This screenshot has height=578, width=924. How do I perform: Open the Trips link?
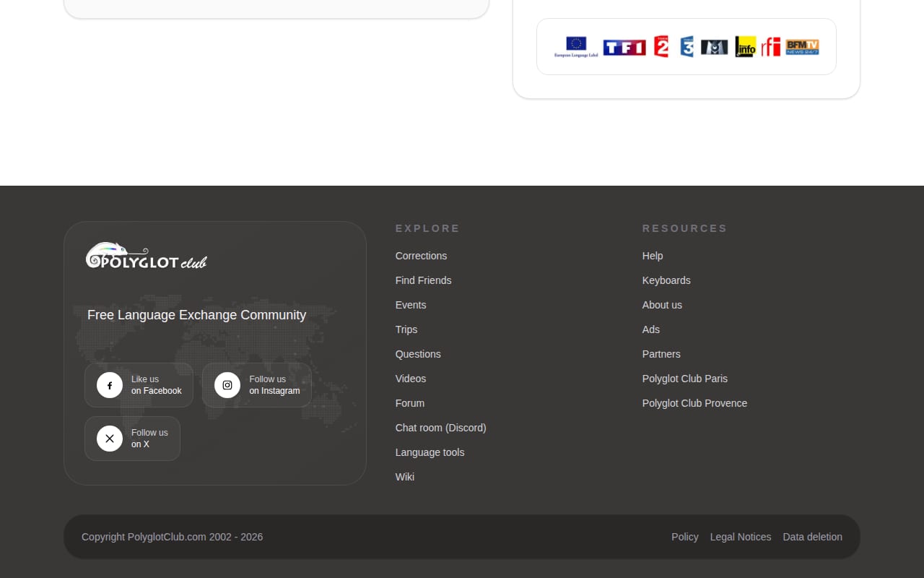click(x=406, y=329)
